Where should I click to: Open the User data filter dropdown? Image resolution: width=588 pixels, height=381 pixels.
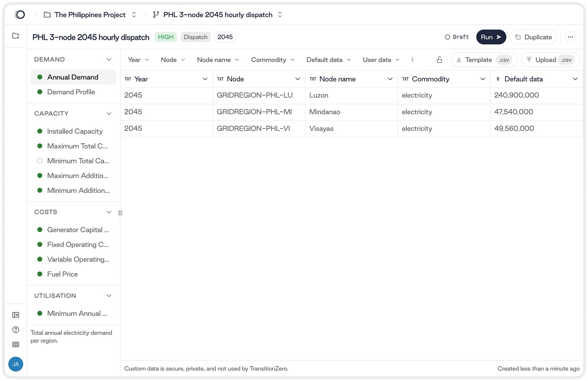381,60
